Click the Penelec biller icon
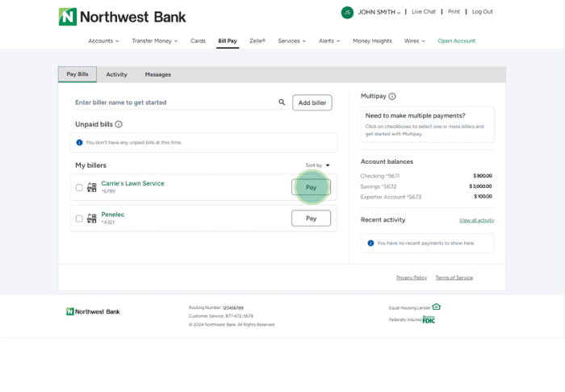This screenshot has height=392, width=565. 91,218
